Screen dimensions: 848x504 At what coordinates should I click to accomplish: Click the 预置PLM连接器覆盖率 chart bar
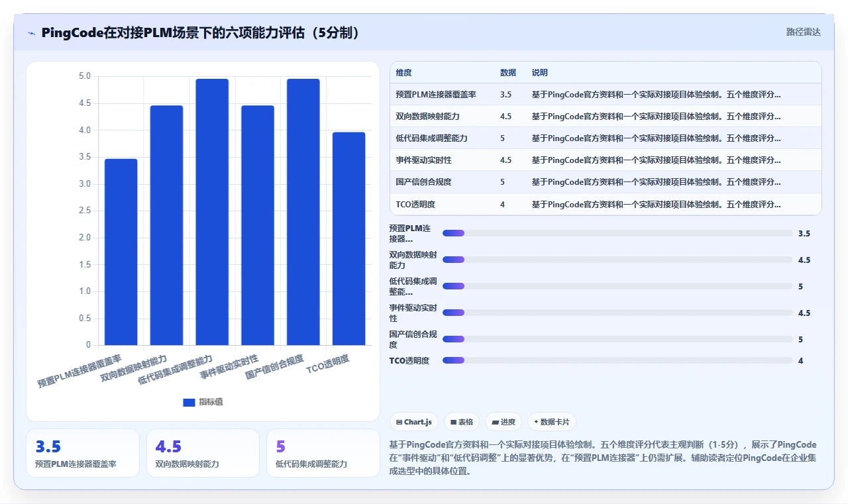tap(121, 252)
